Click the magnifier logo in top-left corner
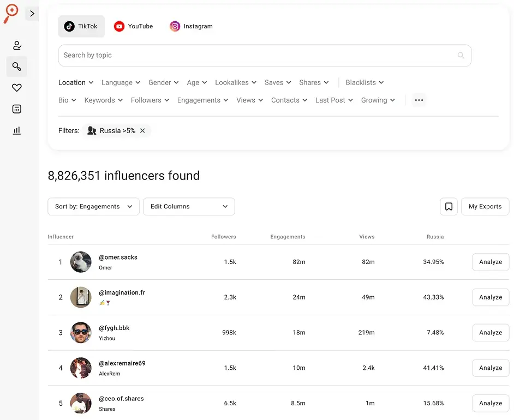The image size is (514, 420). coord(10,13)
